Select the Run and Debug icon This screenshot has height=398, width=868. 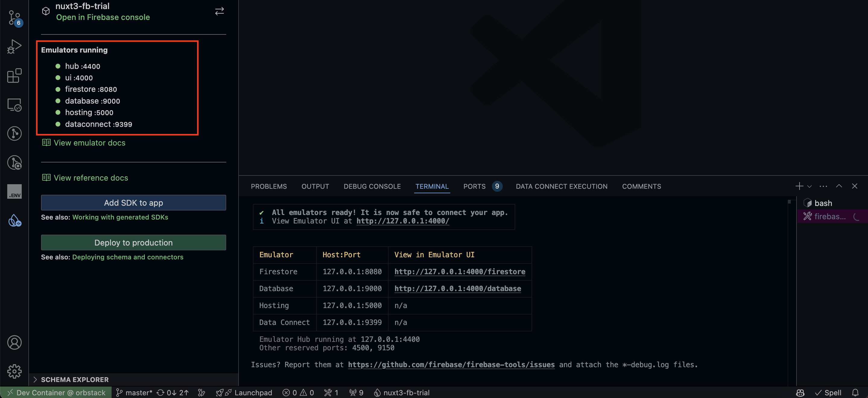point(15,46)
